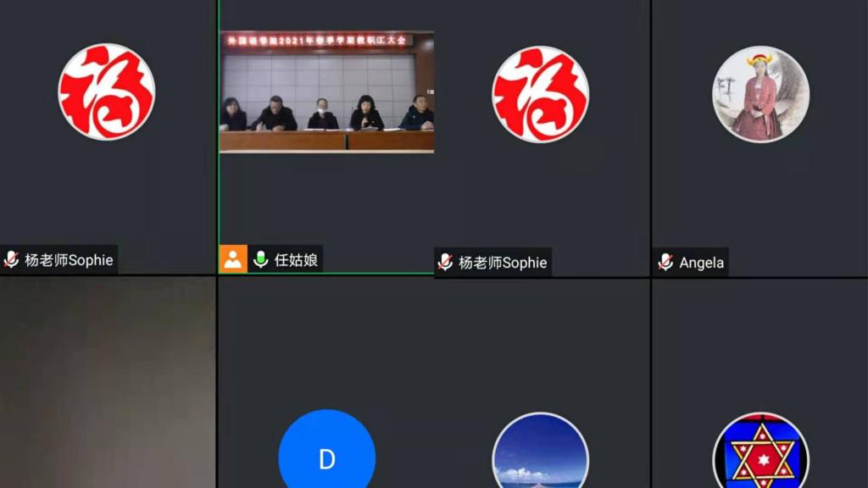Click the wooden desk in the shared video
The width and height of the screenshot is (868, 488).
326,141
